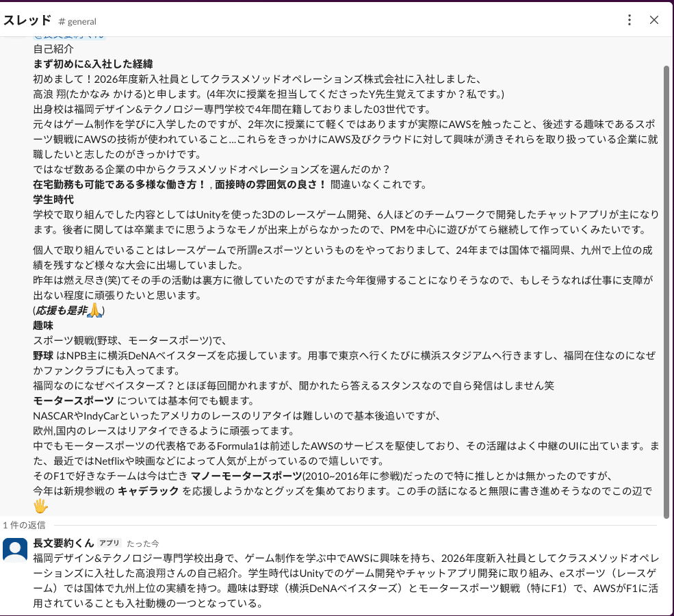Click the bold word 野球 starting the NPB line

click(43, 355)
